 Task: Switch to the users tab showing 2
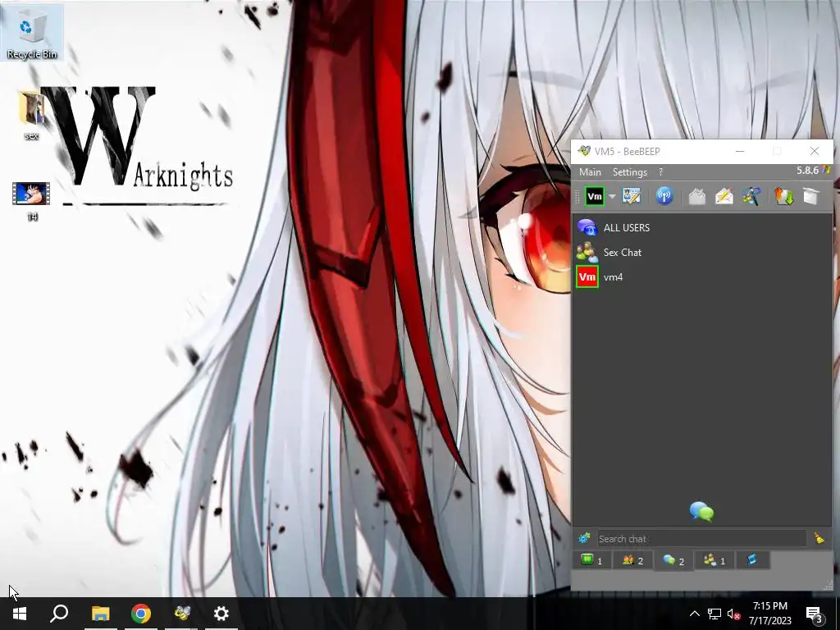click(x=632, y=560)
